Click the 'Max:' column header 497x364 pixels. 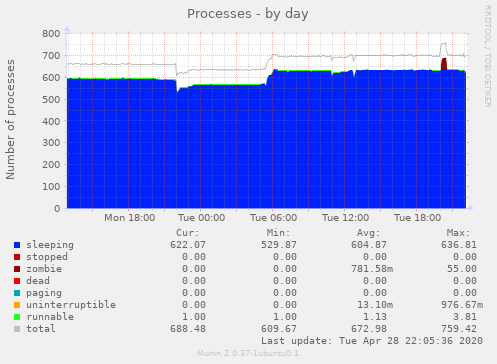click(x=459, y=233)
